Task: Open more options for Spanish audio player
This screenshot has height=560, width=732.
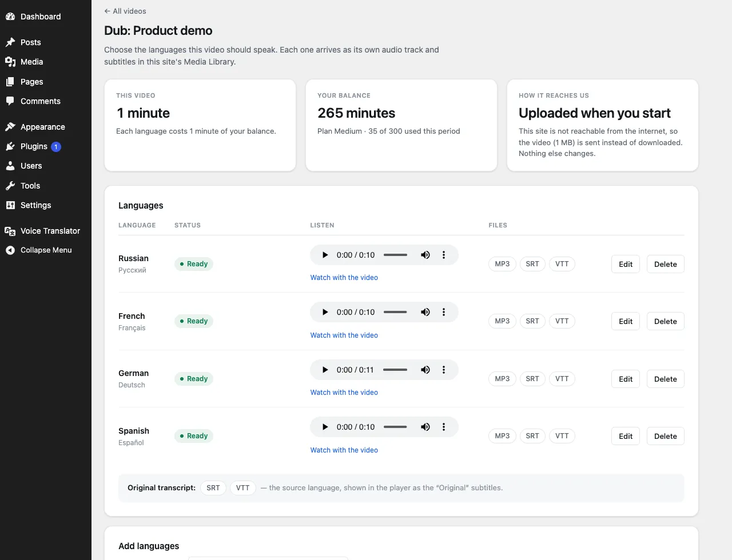Action: pyautogui.click(x=444, y=427)
